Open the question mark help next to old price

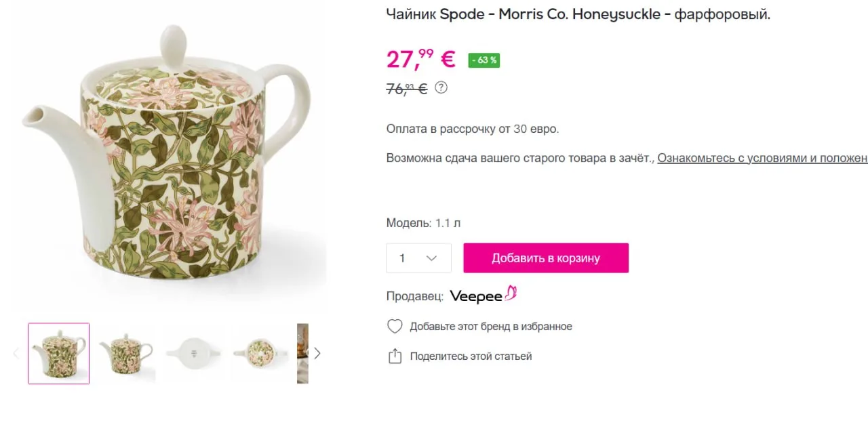coord(441,87)
